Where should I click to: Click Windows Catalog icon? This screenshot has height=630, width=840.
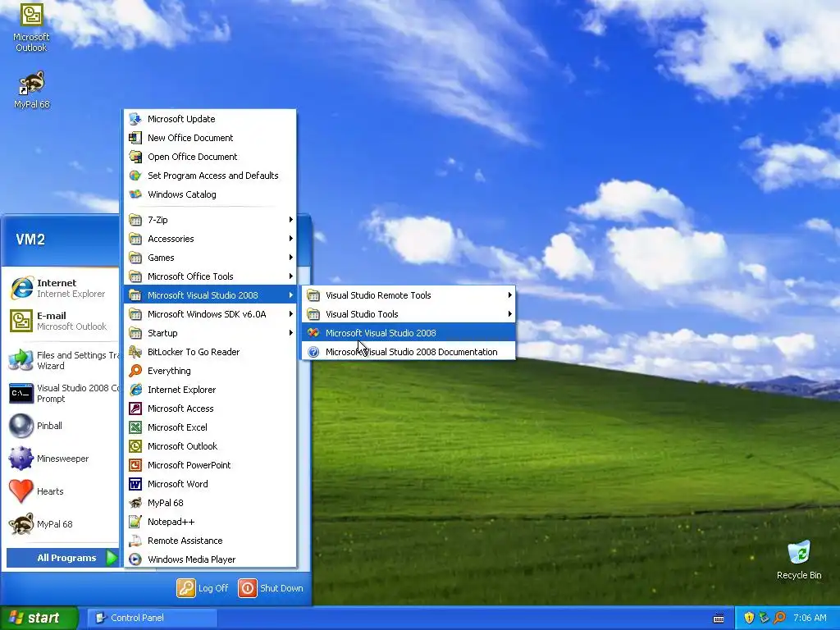(135, 194)
